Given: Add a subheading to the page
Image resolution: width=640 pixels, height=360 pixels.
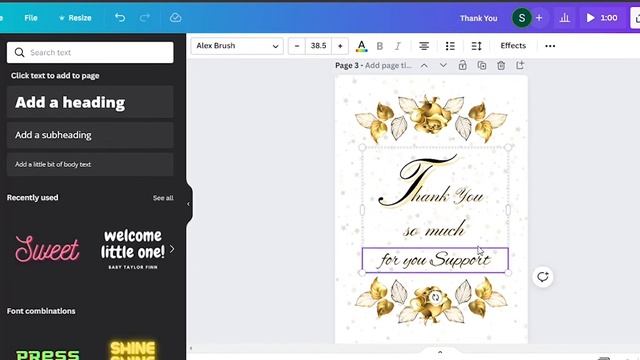Looking at the screenshot, I should 90,135.
